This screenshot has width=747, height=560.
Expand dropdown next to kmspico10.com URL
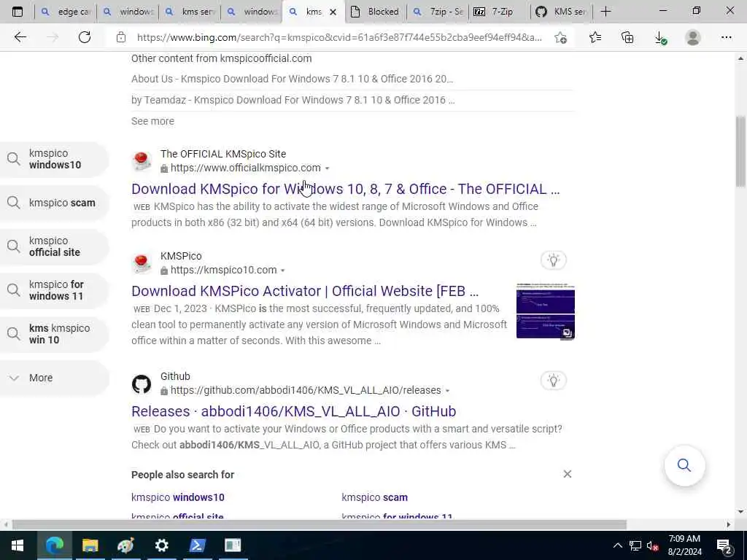282,270
